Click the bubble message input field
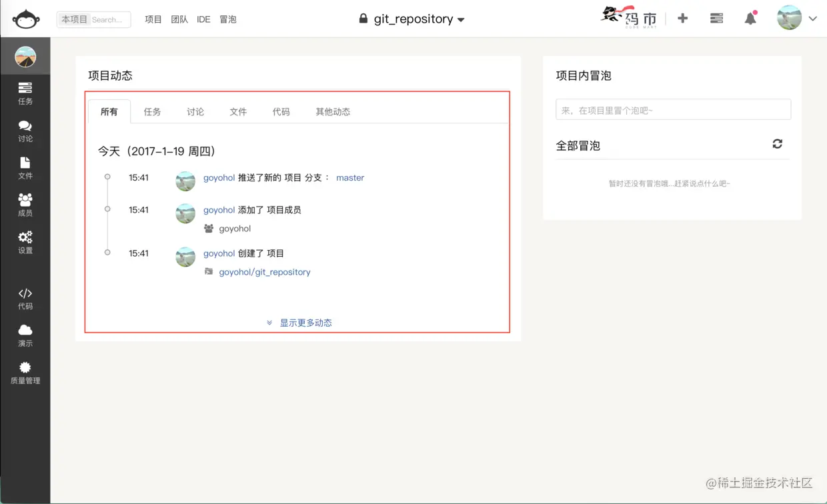 672,109
